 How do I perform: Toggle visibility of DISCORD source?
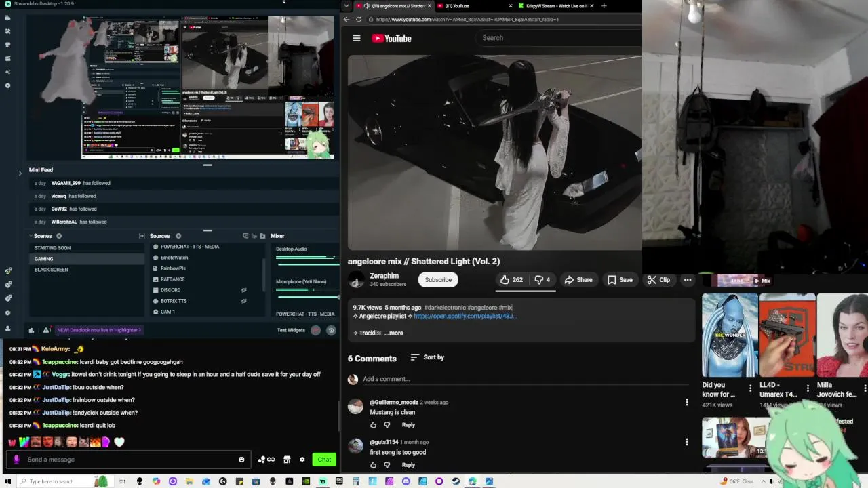click(x=243, y=290)
